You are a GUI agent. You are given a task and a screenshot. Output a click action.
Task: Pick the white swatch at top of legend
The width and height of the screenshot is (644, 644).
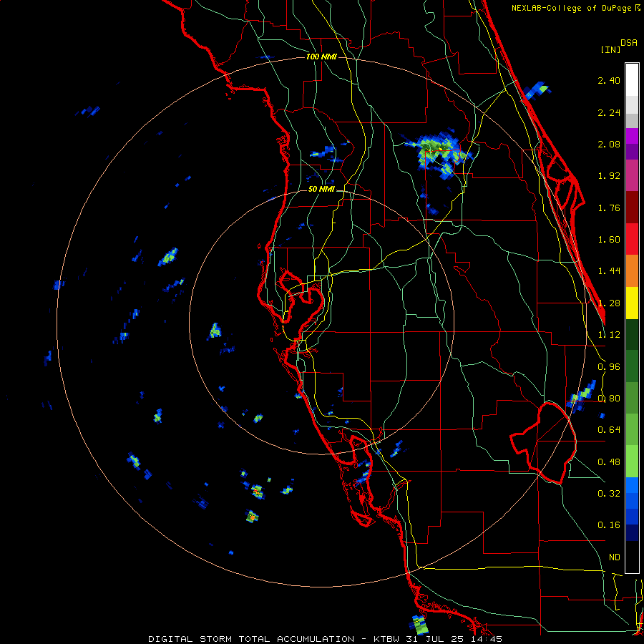(632, 80)
